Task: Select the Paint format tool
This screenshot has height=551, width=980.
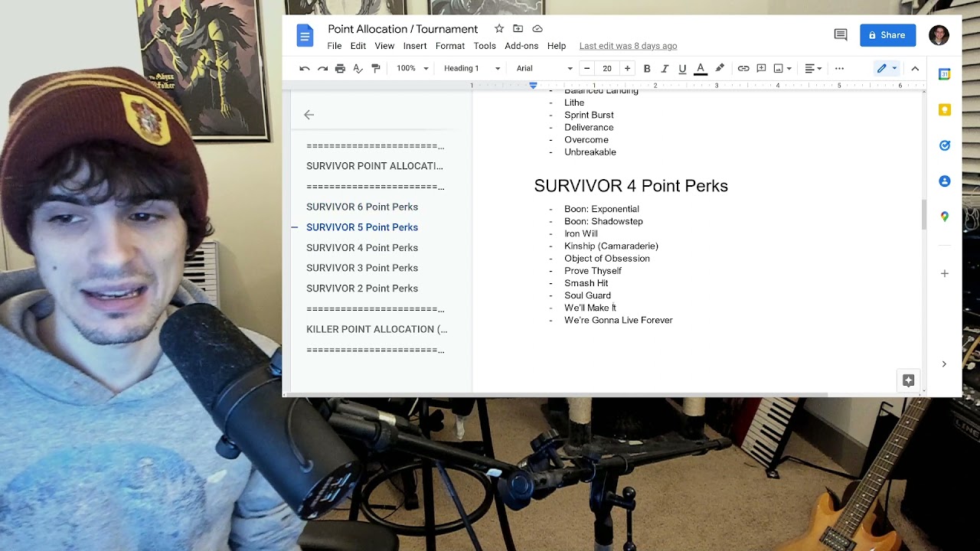Action: click(375, 68)
